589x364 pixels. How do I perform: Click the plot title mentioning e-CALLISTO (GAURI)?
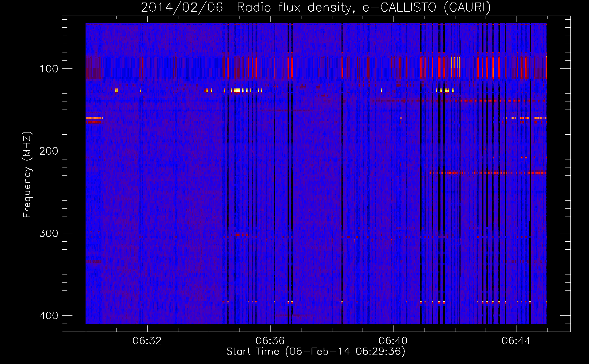316,7
